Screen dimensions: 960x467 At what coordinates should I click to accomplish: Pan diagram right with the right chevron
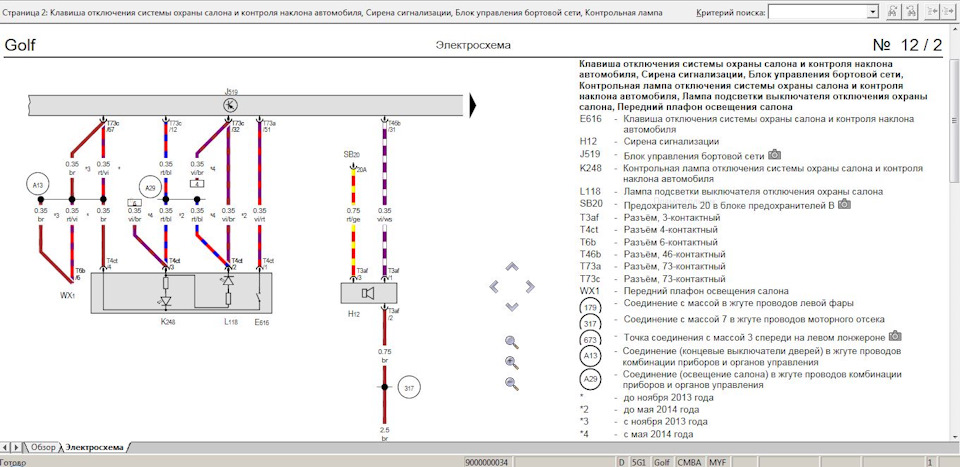point(530,286)
